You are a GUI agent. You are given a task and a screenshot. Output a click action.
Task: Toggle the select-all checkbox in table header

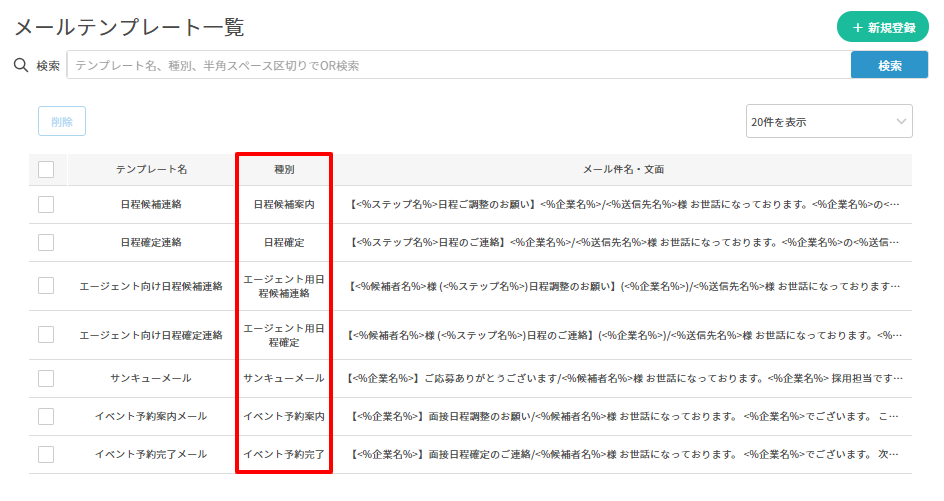pyautogui.click(x=46, y=169)
